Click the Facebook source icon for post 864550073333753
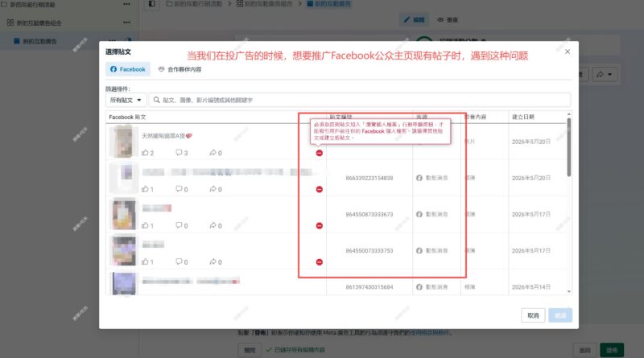 [x=419, y=250]
